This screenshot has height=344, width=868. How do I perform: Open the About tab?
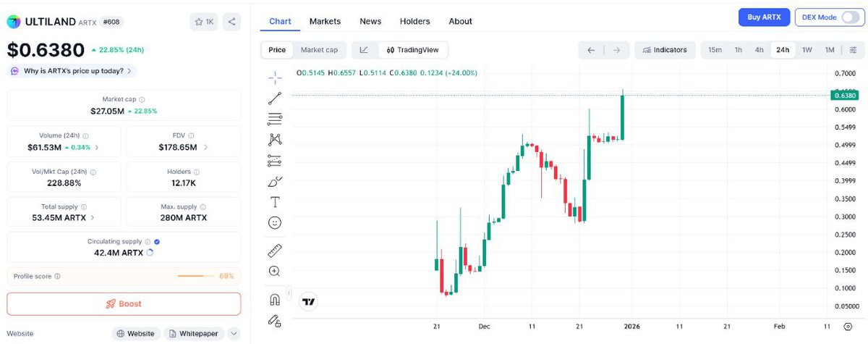460,21
